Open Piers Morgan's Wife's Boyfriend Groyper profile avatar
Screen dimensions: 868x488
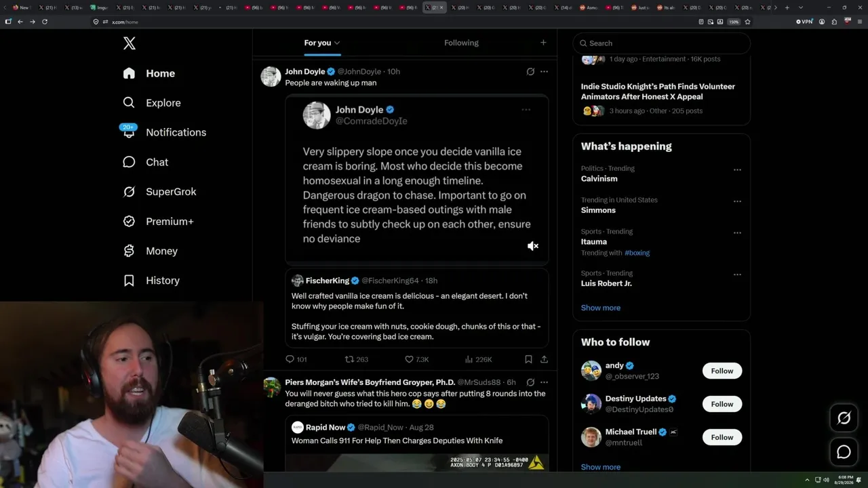272,388
